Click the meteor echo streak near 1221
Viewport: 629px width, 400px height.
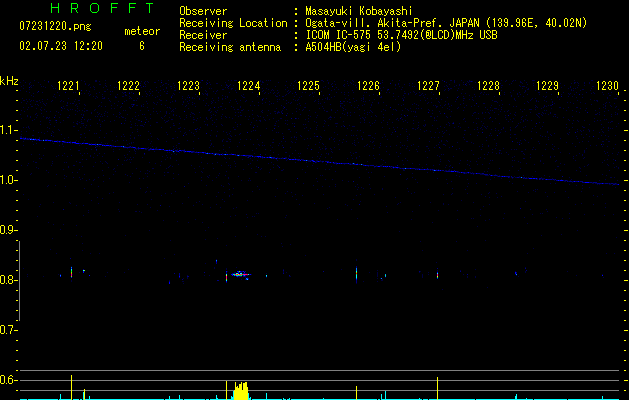71,272
